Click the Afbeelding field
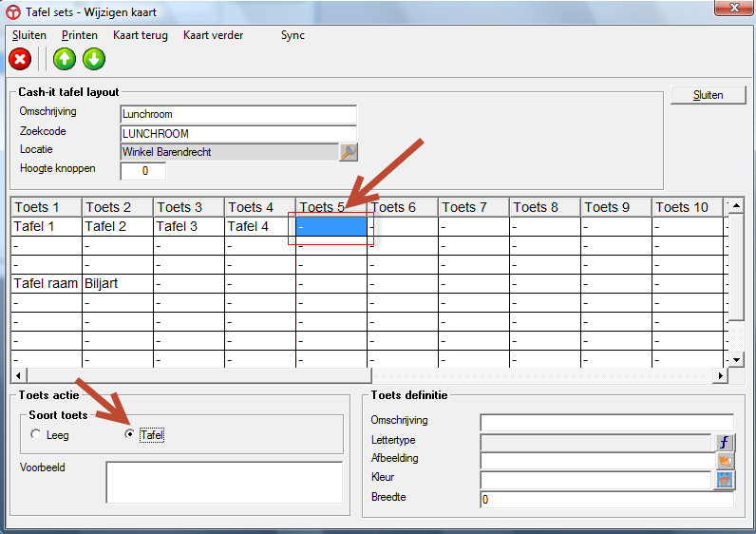The image size is (756, 534). (x=597, y=461)
